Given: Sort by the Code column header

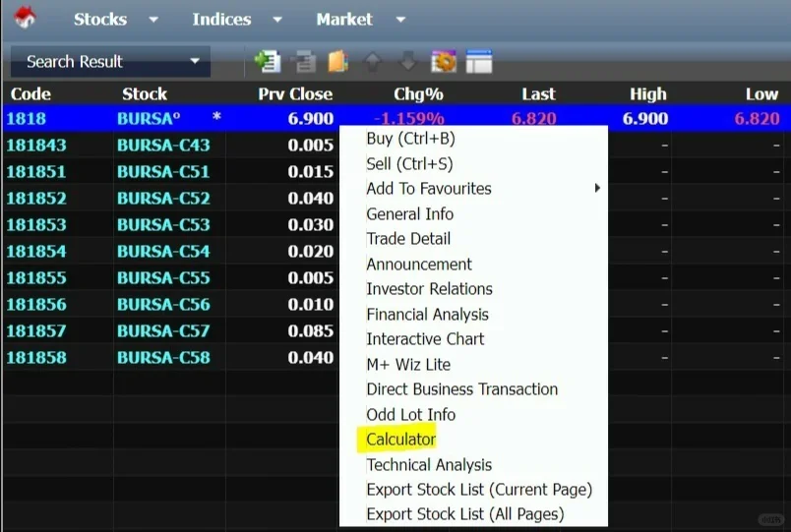Looking at the screenshot, I should coord(30,93).
